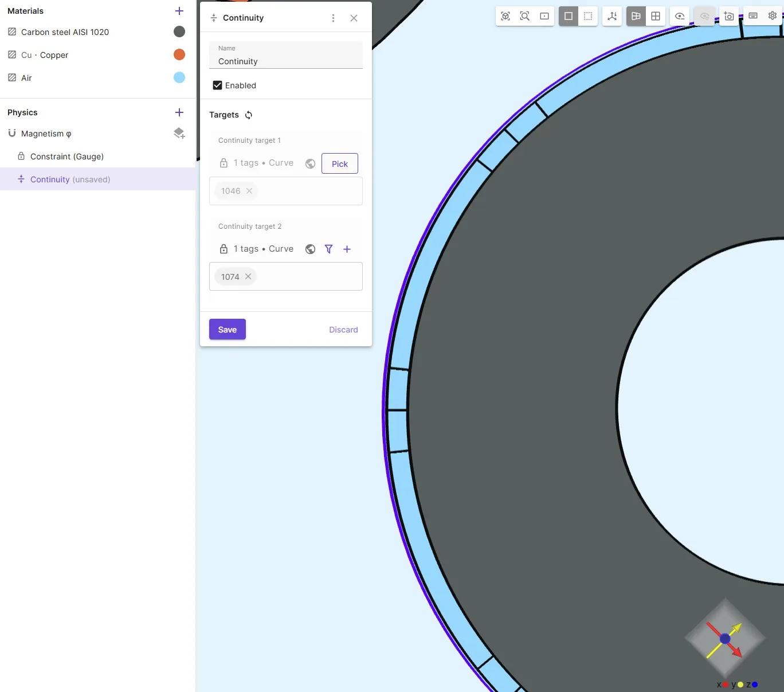The width and height of the screenshot is (784, 692).
Task: Close the Continuity panel
Action: tap(354, 18)
